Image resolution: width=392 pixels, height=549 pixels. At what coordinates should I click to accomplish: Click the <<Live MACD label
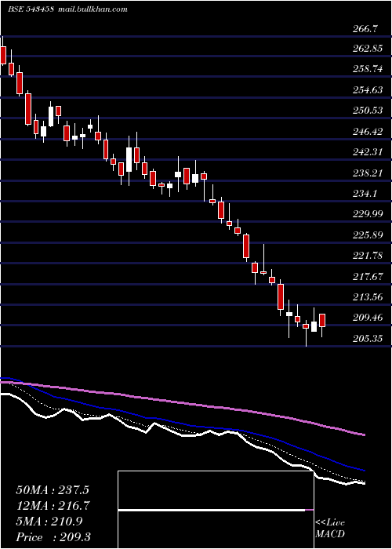click(330, 529)
